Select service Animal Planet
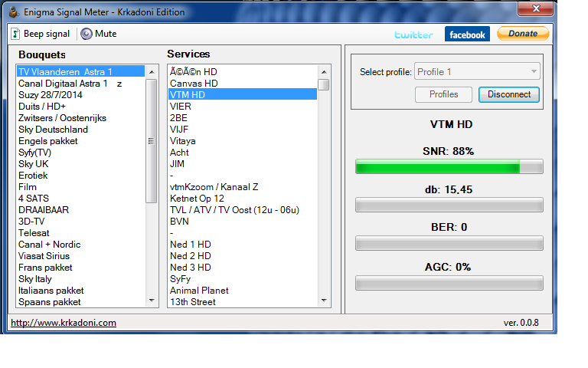The width and height of the screenshot is (588, 368). click(243, 291)
